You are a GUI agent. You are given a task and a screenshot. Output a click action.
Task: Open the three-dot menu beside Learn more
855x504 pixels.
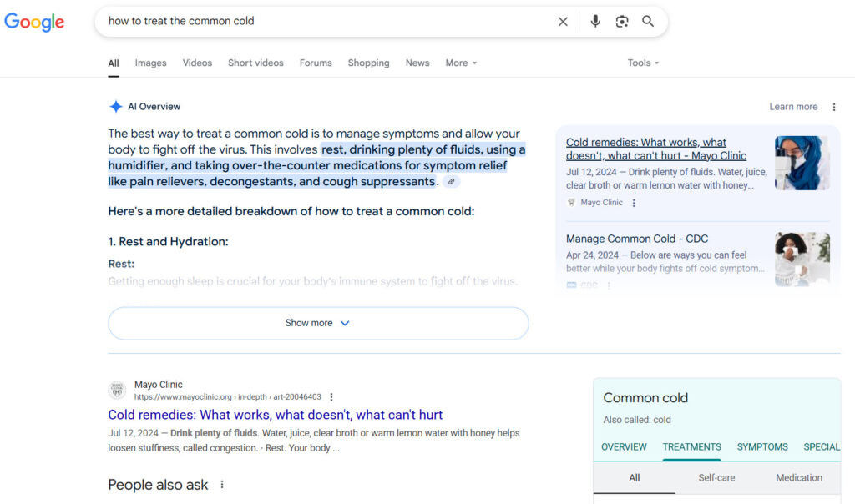pos(833,106)
